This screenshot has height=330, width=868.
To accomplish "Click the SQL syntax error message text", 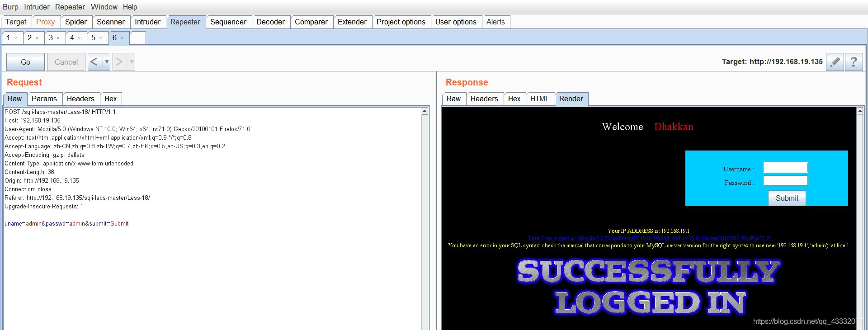I will [x=648, y=245].
